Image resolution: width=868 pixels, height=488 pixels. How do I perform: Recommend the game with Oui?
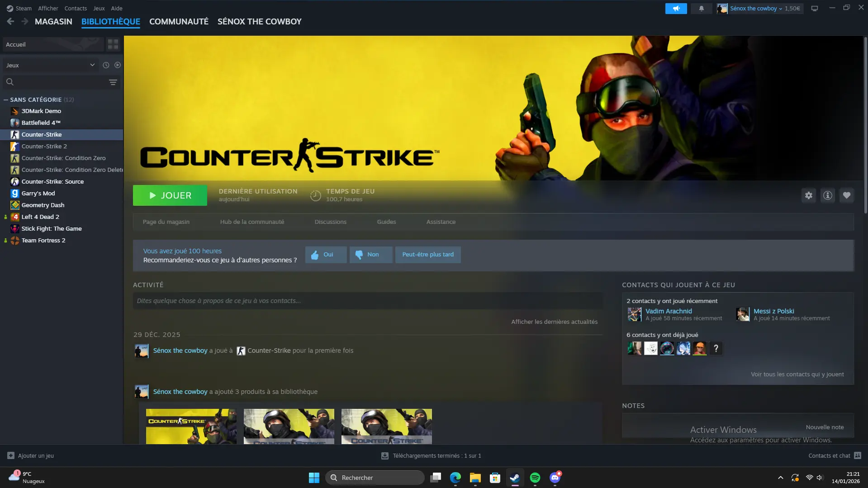(x=326, y=255)
